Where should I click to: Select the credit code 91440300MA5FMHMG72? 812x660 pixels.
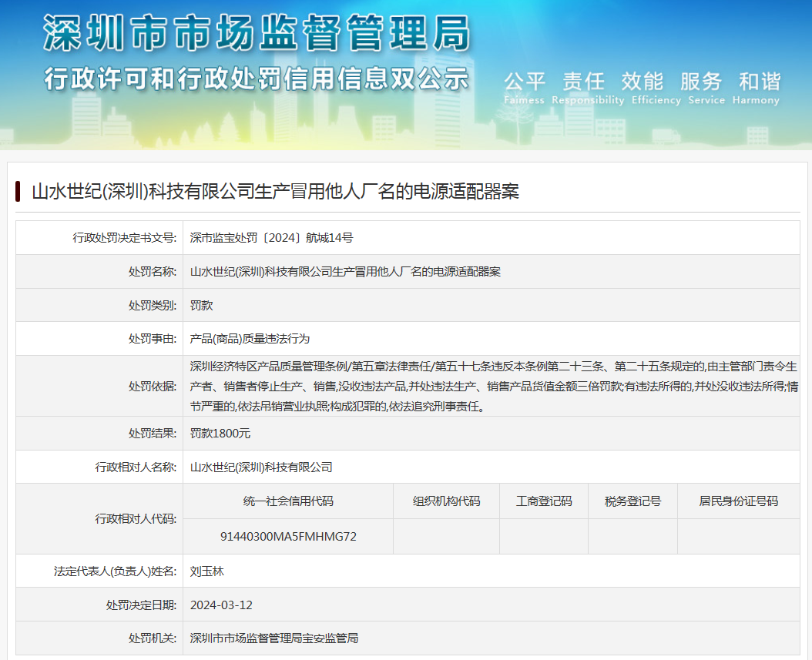[x=288, y=536]
